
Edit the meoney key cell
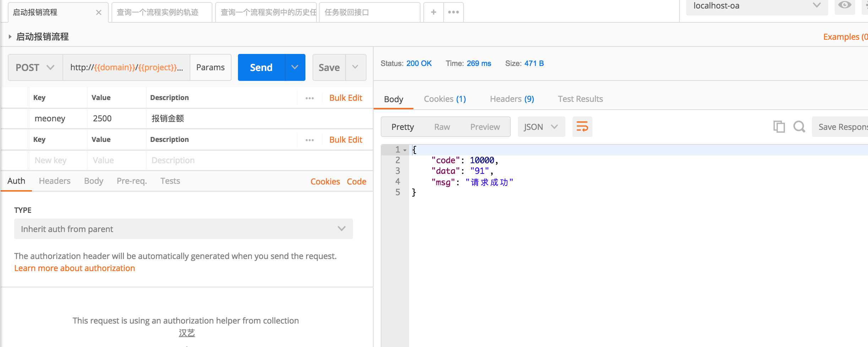pyautogui.click(x=58, y=119)
